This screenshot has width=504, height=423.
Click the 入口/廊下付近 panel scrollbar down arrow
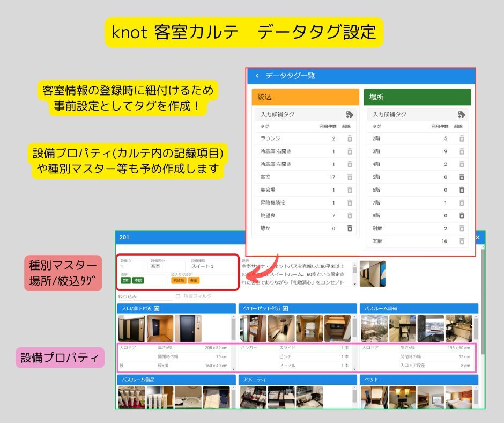coord(233,369)
